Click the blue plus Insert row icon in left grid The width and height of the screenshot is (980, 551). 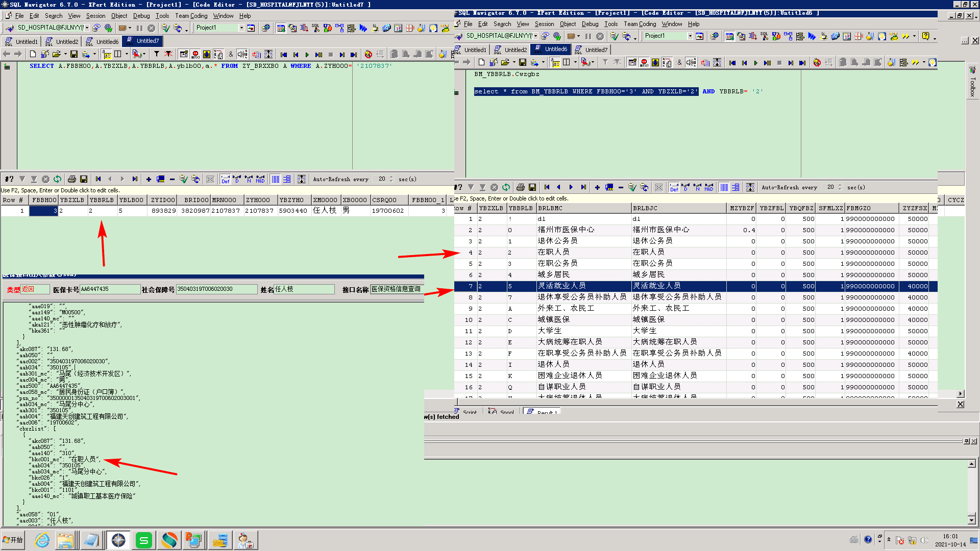coord(149,179)
